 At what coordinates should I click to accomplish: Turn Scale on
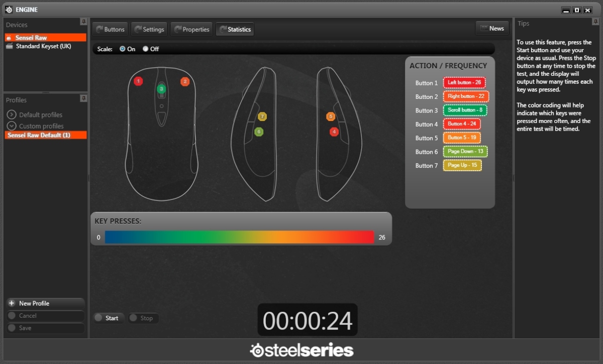[123, 49]
